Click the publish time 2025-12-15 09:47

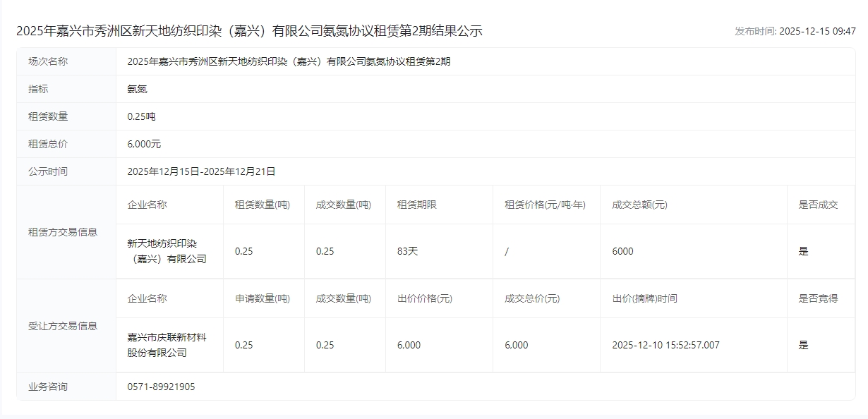(x=795, y=31)
